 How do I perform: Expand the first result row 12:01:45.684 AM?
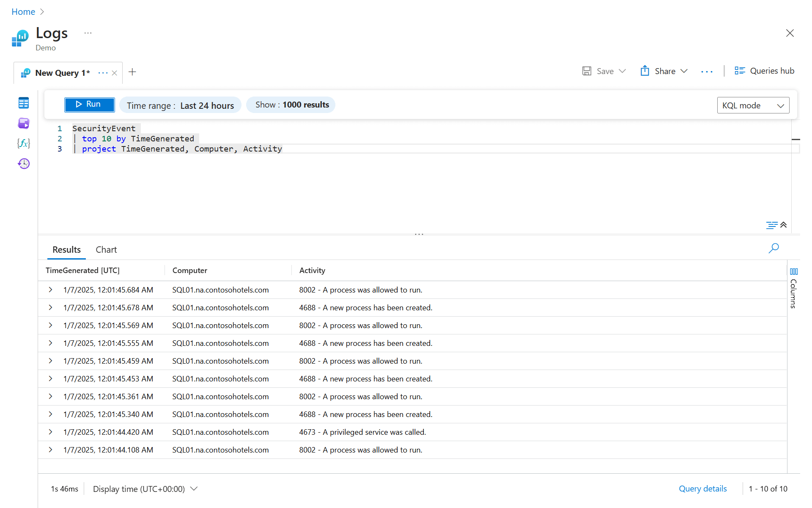(x=50, y=290)
